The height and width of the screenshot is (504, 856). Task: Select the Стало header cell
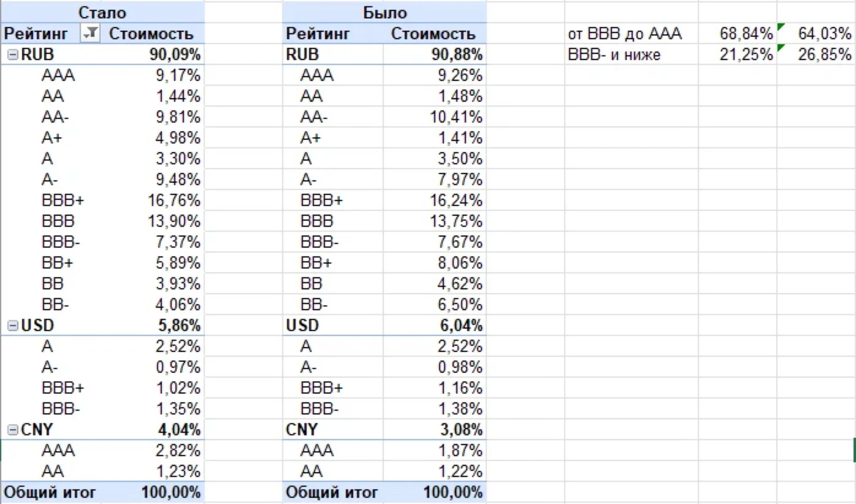[102, 12]
